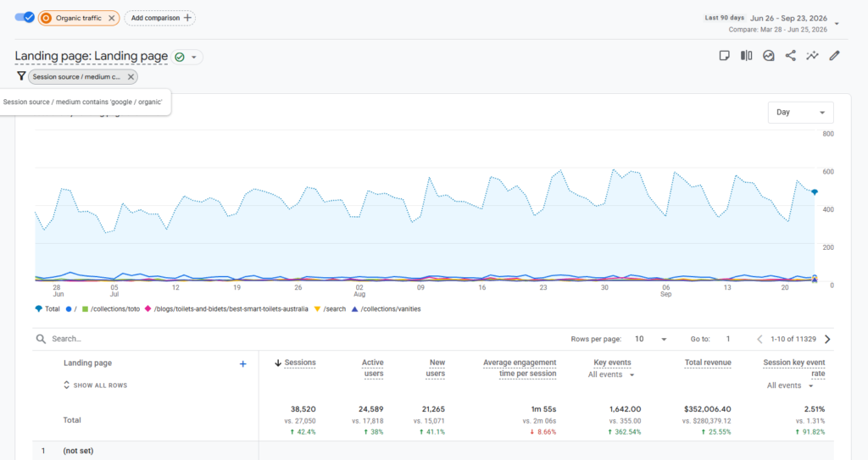
Task: Click the table search magnifier icon
Action: point(41,339)
